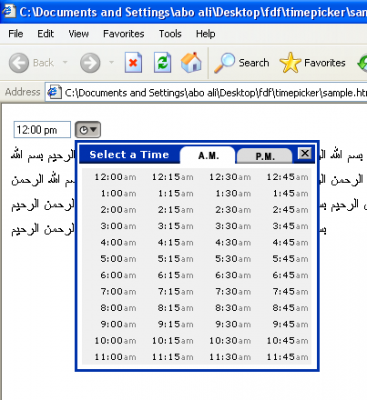The image size is (367, 400).
Task: Open the Forward history dropdown arrow
Action: 111,62
